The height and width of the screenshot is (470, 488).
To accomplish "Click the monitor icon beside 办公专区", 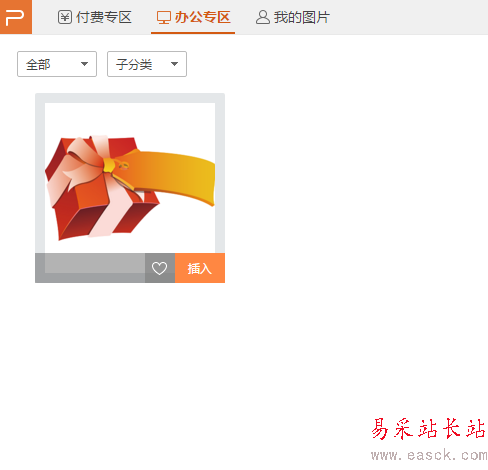I will point(164,18).
